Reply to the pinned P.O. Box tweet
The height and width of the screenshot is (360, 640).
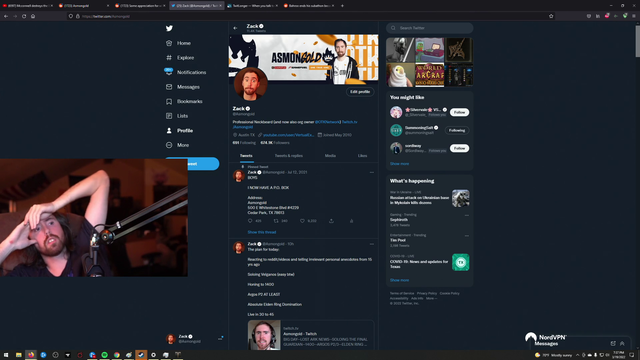click(250, 221)
